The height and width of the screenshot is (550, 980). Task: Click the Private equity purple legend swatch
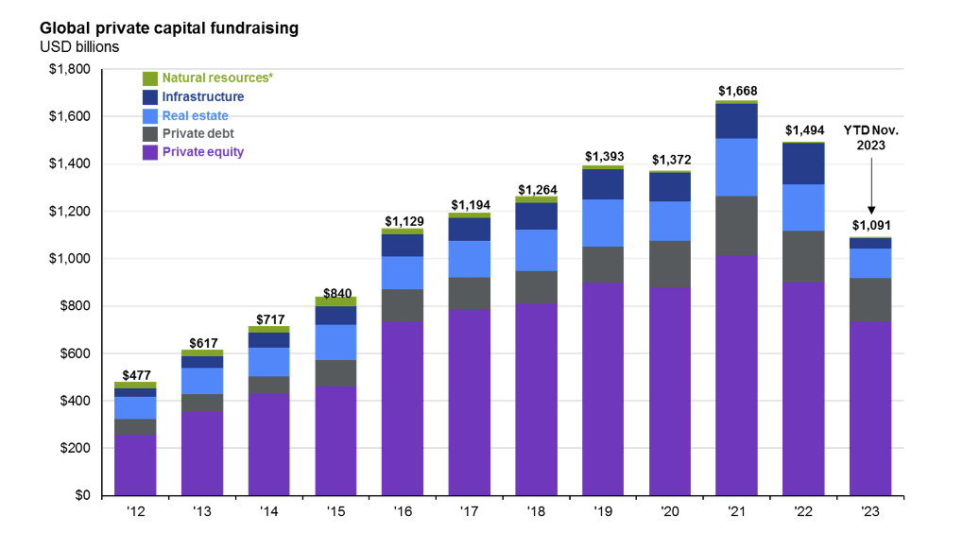click(150, 152)
